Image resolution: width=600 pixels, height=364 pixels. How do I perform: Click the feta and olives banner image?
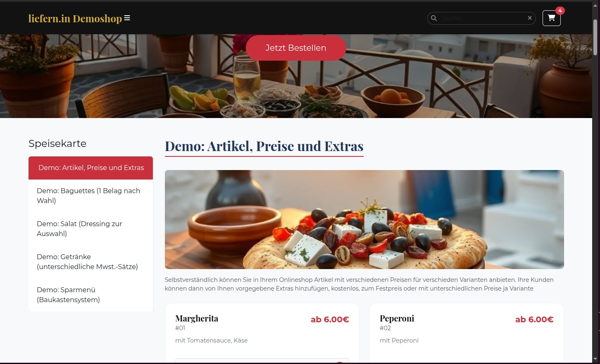(x=364, y=220)
